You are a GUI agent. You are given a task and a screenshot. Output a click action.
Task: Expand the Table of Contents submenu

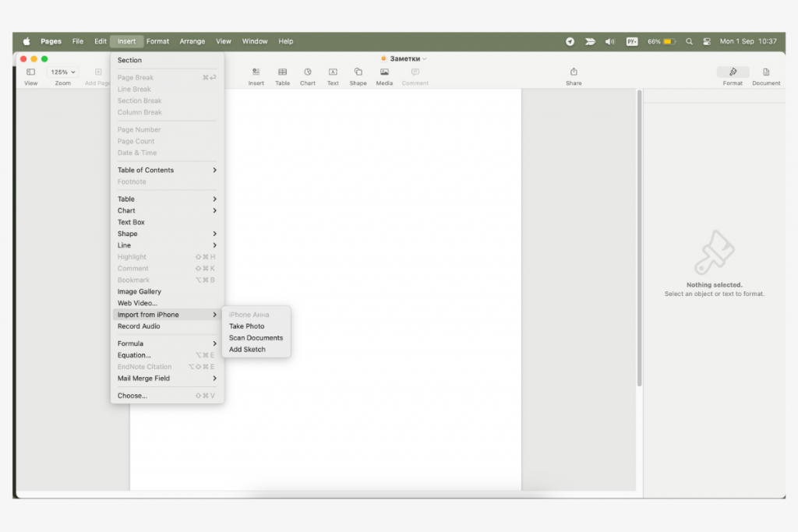167,170
